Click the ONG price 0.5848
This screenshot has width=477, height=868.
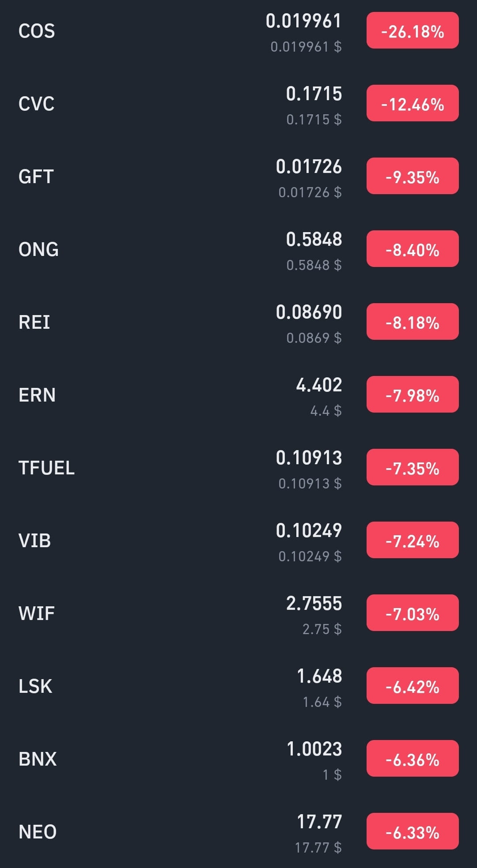click(314, 239)
